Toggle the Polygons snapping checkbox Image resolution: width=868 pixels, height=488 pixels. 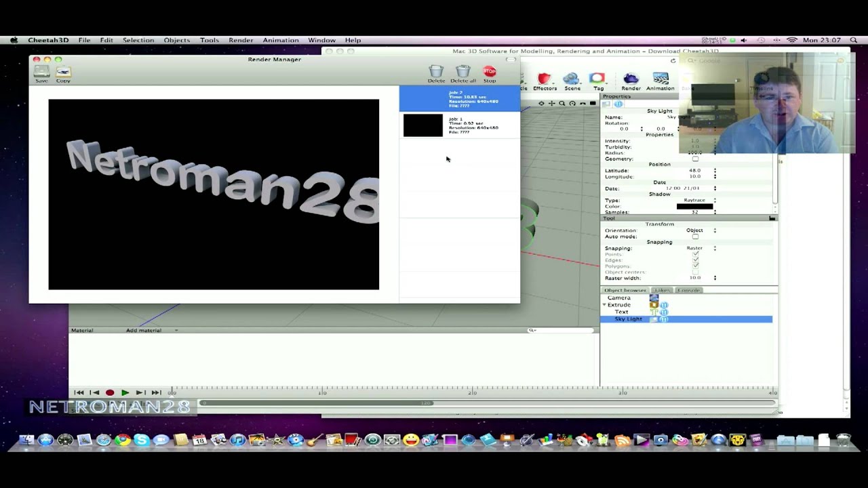[695, 266]
